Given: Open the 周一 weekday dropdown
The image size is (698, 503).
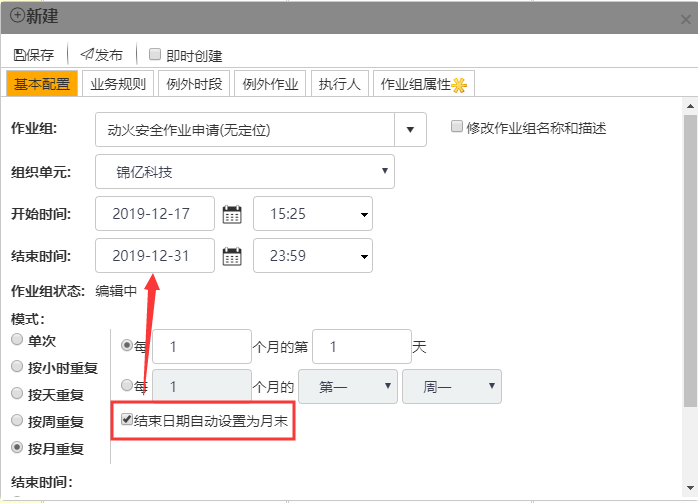Looking at the screenshot, I should 451,386.
